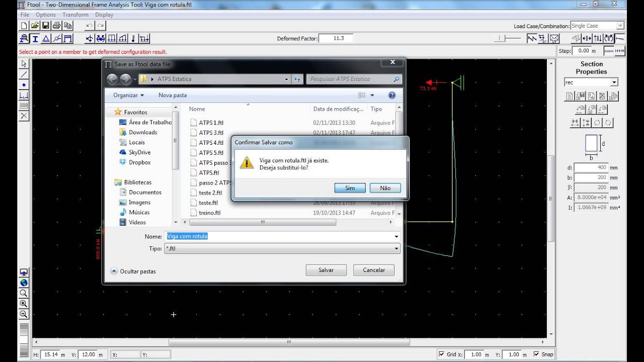Click the zoom out magnifier icon
This screenshot has height=362, width=644.
[x=24, y=314]
